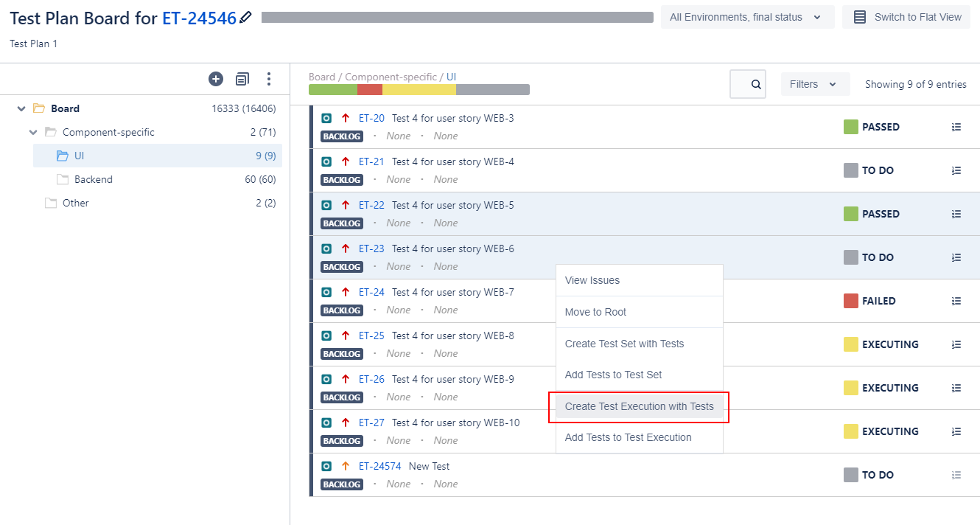
Task: Open the ET-24546 test plan link
Action: tap(199, 18)
